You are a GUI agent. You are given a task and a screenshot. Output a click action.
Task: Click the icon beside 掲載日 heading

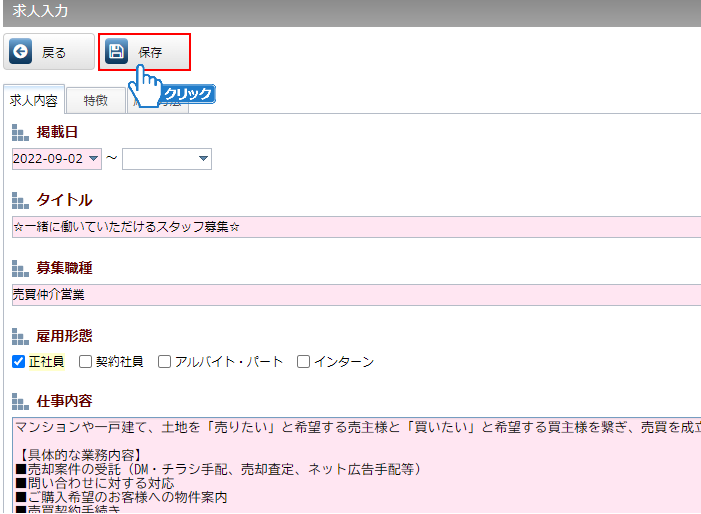[x=21, y=132]
